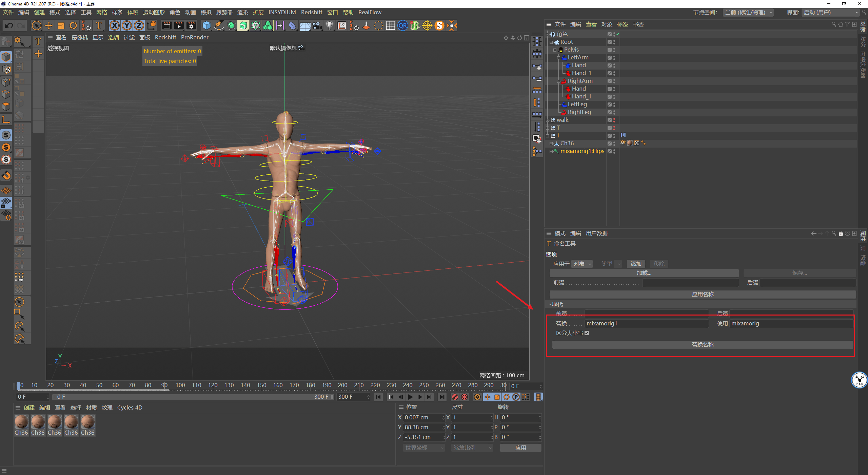Click Record active objects keyframe button
The width and height of the screenshot is (868, 475).
(455, 397)
